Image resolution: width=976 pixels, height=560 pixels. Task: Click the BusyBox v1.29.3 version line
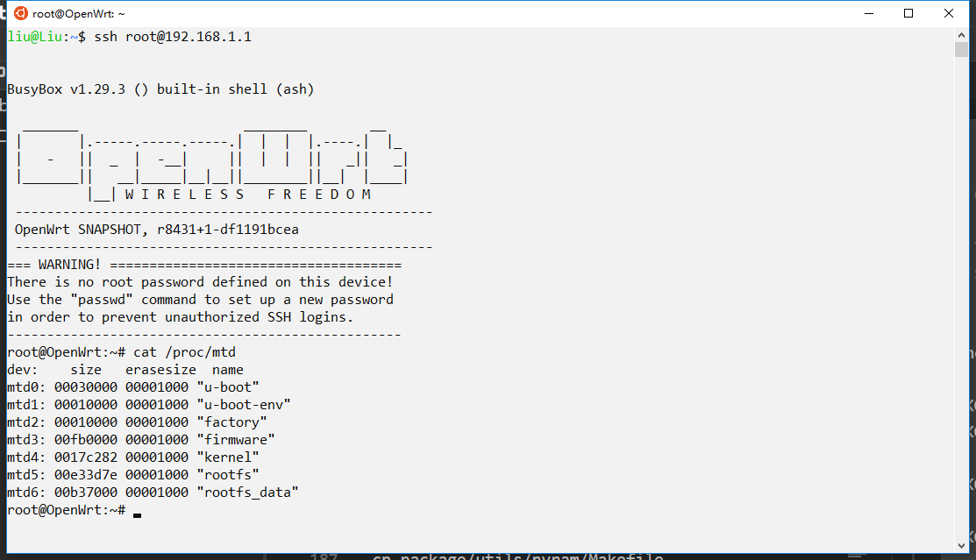pyautogui.click(x=160, y=89)
